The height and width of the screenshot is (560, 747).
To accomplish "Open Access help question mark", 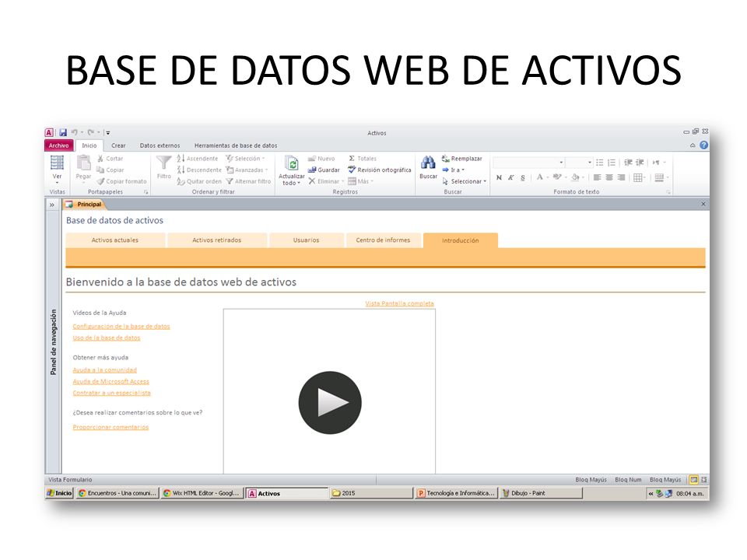I will pos(703,145).
